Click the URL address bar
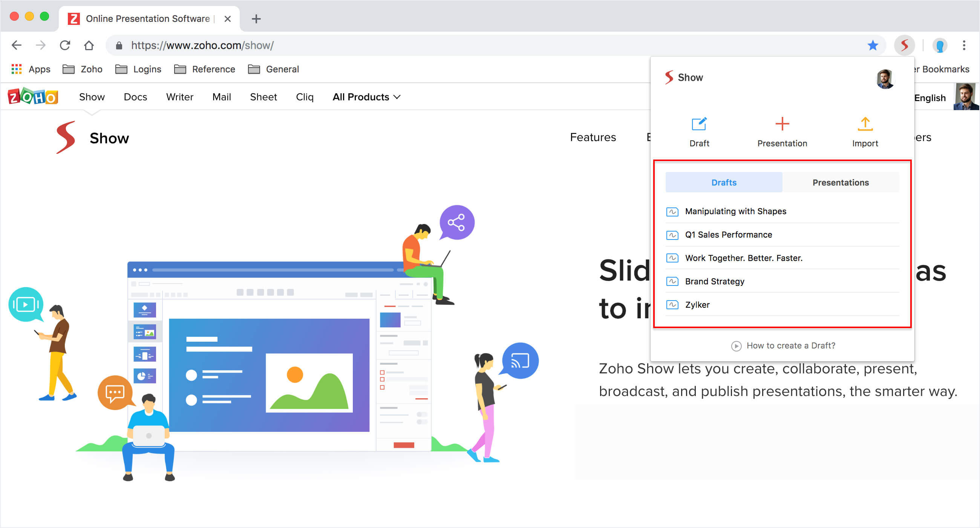Image resolution: width=980 pixels, height=528 pixels. 456,46
